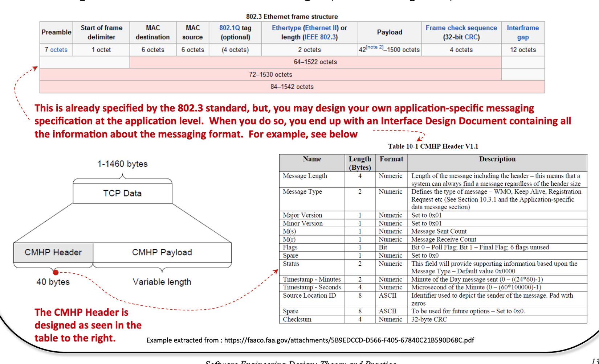Click the 'Message Receive Count' description
This screenshot has width=599, height=364.
click(444, 239)
